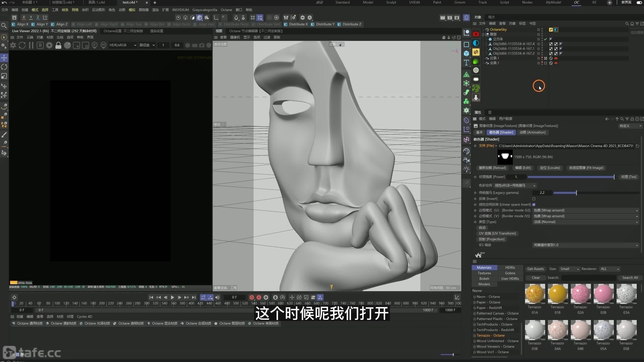Image resolution: width=644 pixels, height=362 pixels.
Task: Open the IES 缩放 dropdown
Action: pos(586,245)
